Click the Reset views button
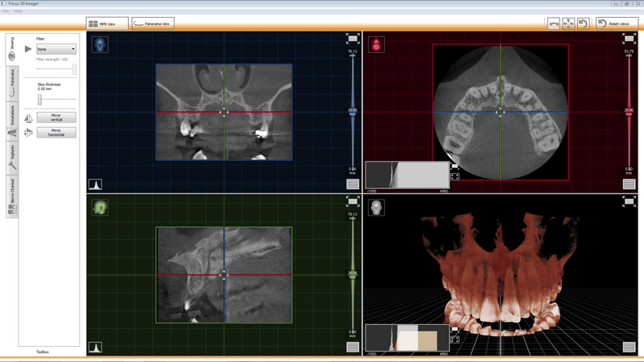This screenshot has height=362, width=644. pos(616,23)
